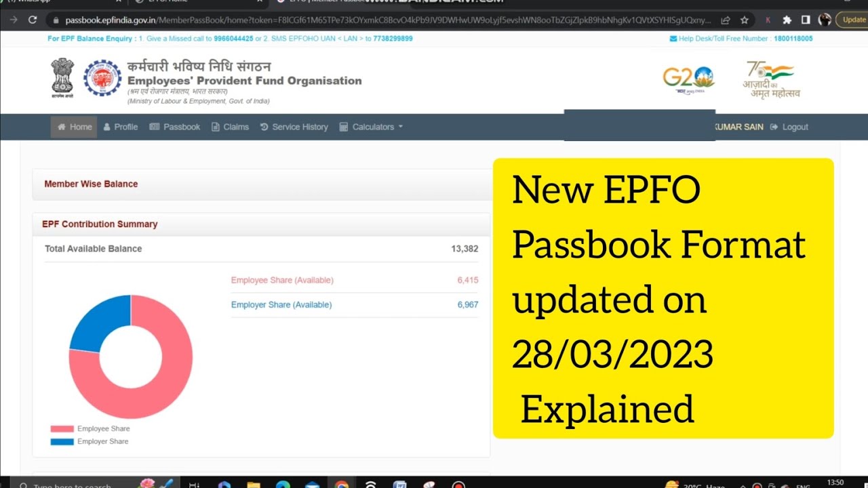
Task: Open the Profile page
Action: pos(121,127)
